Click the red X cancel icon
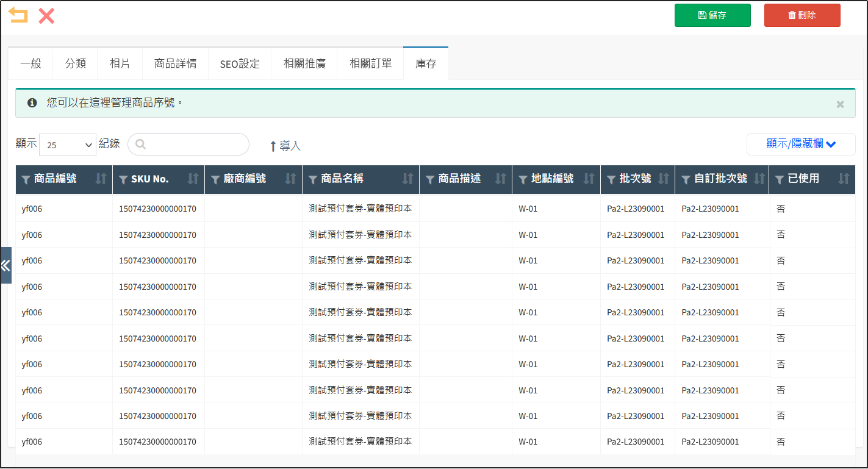 [46, 16]
